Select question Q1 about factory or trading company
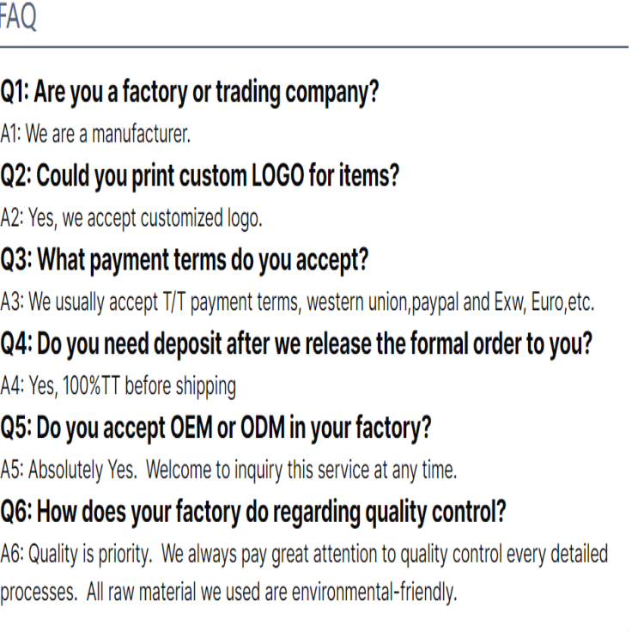The image size is (644, 644). coord(190,92)
